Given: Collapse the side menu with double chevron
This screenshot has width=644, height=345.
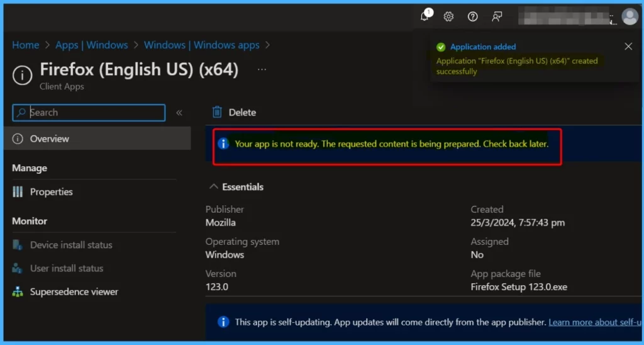Looking at the screenshot, I should point(179,113).
